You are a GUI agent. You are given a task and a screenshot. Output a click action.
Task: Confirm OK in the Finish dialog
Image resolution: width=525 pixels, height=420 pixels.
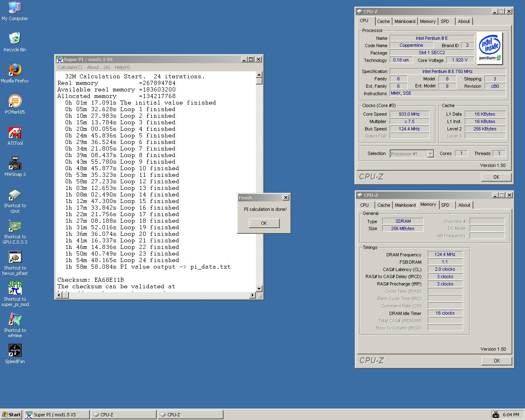pyautogui.click(x=264, y=223)
